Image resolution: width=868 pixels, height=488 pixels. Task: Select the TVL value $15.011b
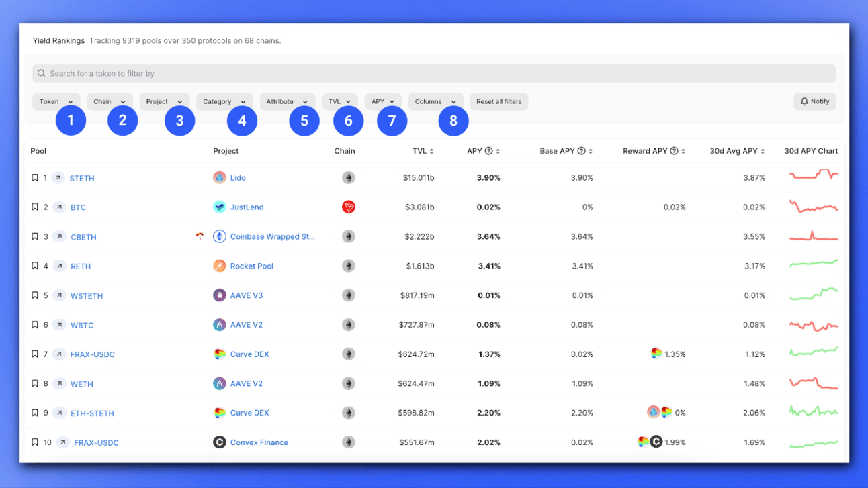tap(419, 178)
